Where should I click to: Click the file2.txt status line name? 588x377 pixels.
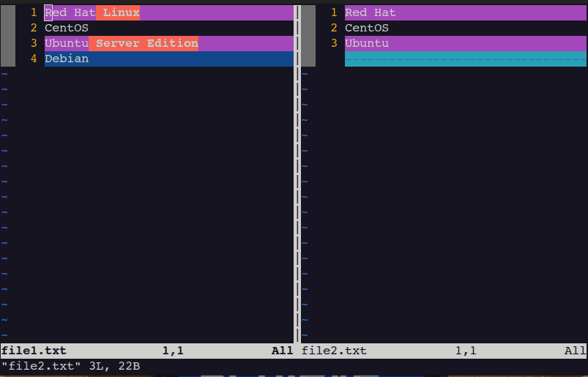[x=334, y=351]
